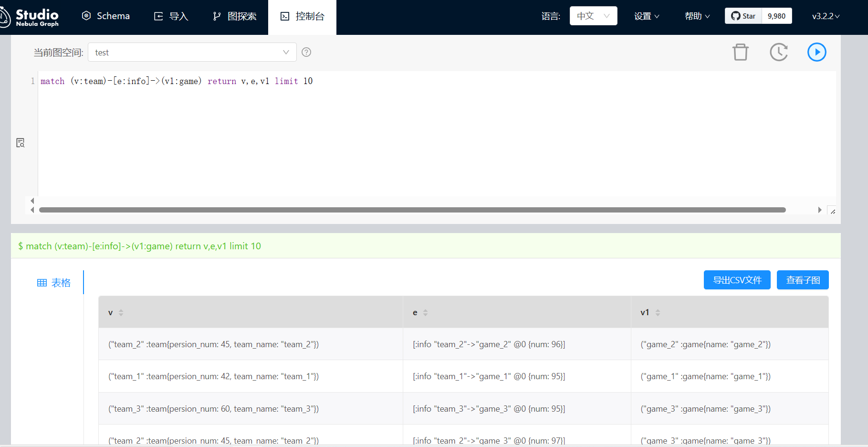The height and width of the screenshot is (447, 868).
Task: Click 导出CSV文件 export button
Action: (737, 280)
